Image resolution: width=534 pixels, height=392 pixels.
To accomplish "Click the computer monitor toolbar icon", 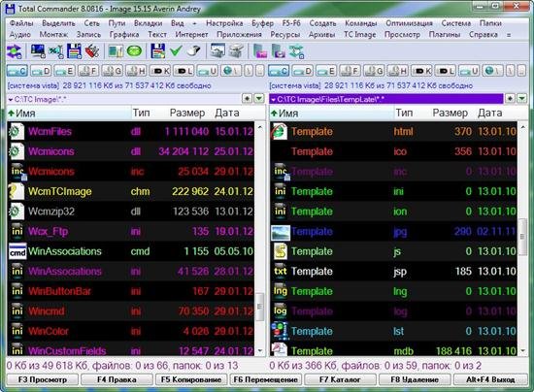I will pyautogui.click(x=38, y=51).
